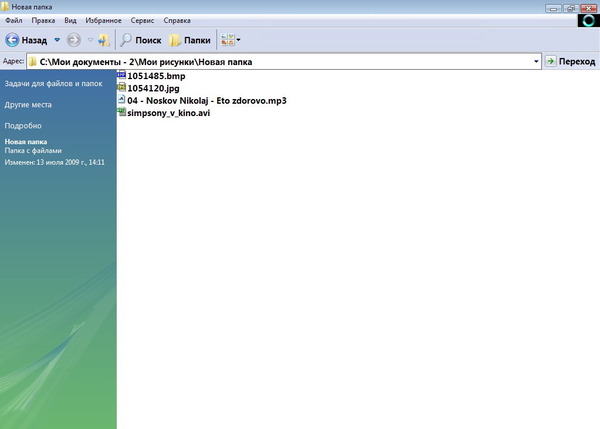Expand the Другие места panel
Image resolution: width=600 pixels, height=429 pixels.
(x=28, y=104)
